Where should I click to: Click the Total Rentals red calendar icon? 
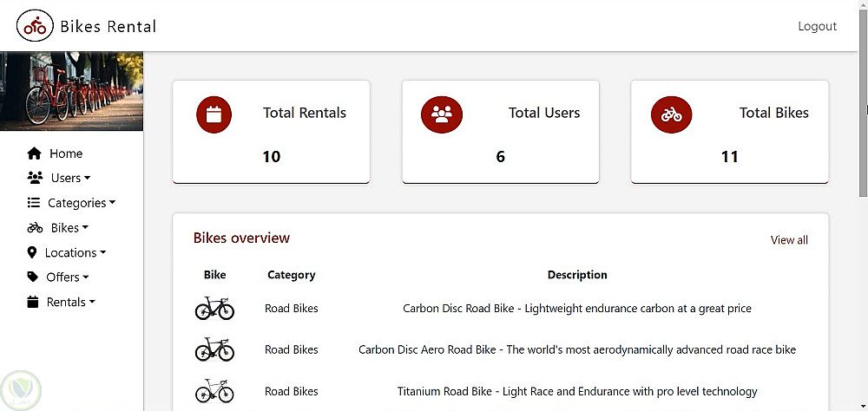214,114
